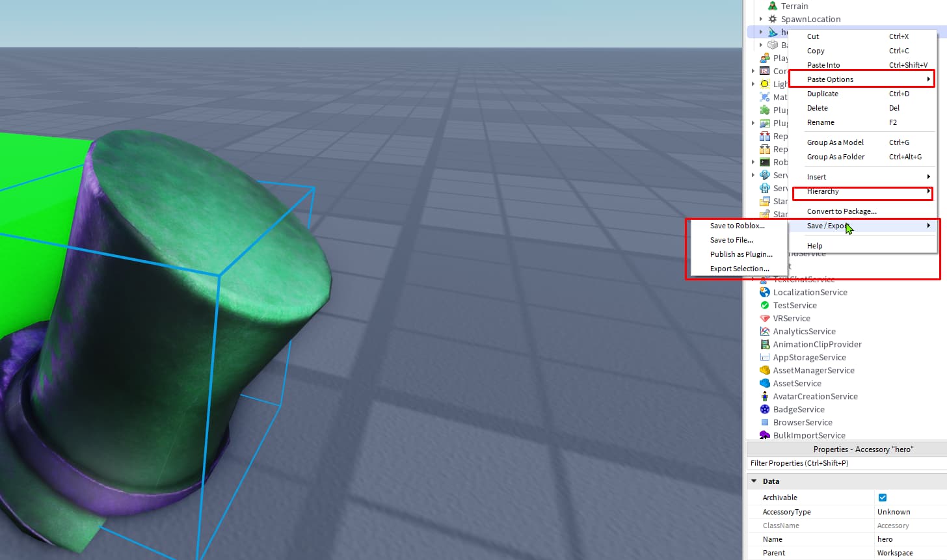
Task: Click the LocalizationService globe icon
Action: pyautogui.click(x=765, y=292)
